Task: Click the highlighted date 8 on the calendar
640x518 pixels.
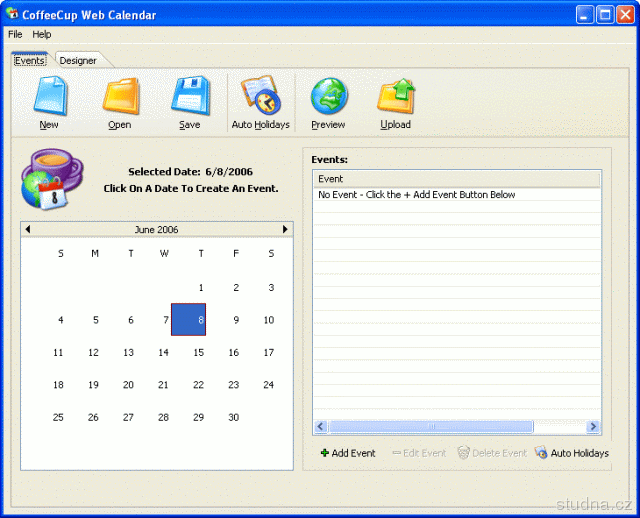Action: 189,320
